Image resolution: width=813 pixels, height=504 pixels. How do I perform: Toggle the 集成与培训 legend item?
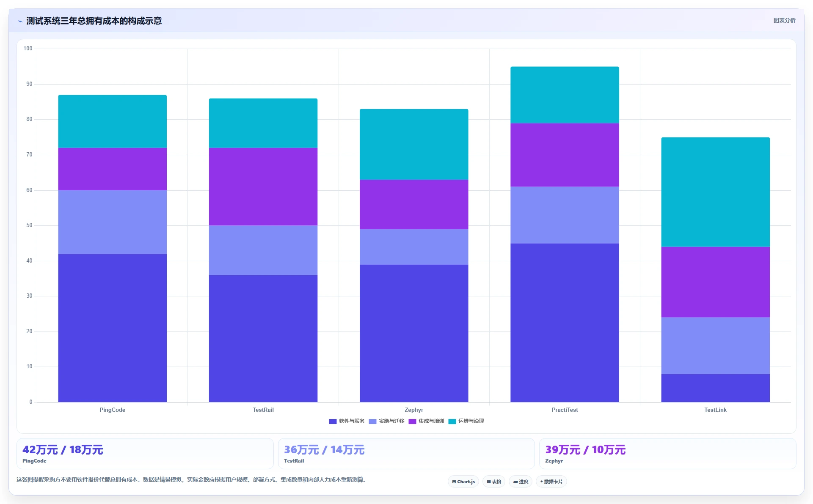pyautogui.click(x=426, y=421)
